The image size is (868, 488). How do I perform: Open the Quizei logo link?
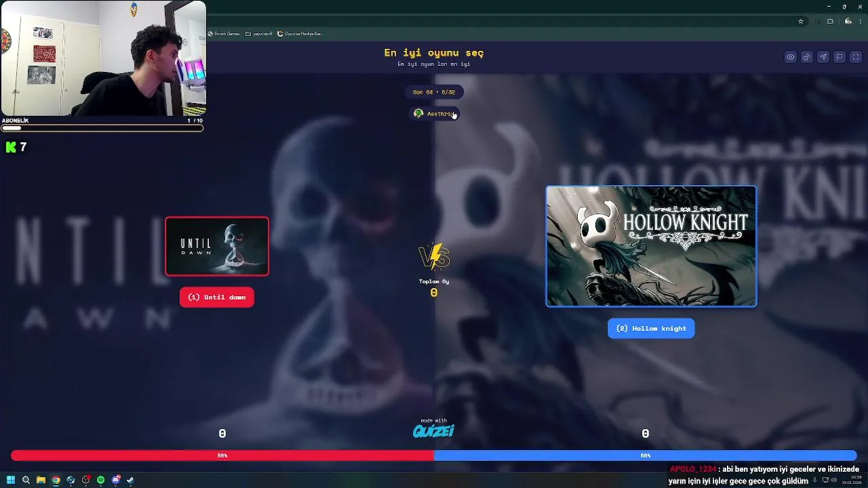pyautogui.click(x=434, y=430)
